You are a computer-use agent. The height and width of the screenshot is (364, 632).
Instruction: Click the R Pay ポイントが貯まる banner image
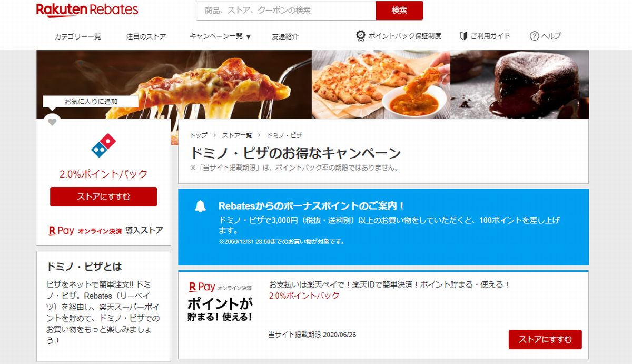pyautogui.click(x=221, y=302)
